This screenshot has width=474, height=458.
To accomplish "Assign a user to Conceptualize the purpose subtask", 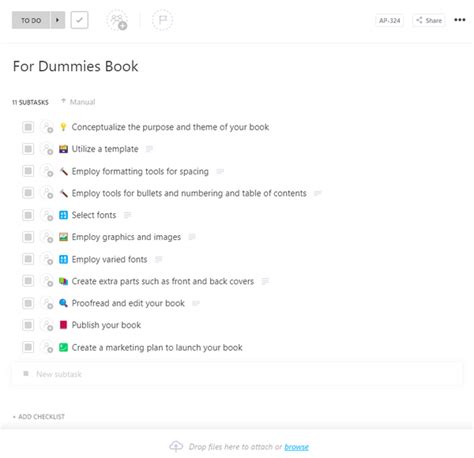I will [x=47, y=127].
